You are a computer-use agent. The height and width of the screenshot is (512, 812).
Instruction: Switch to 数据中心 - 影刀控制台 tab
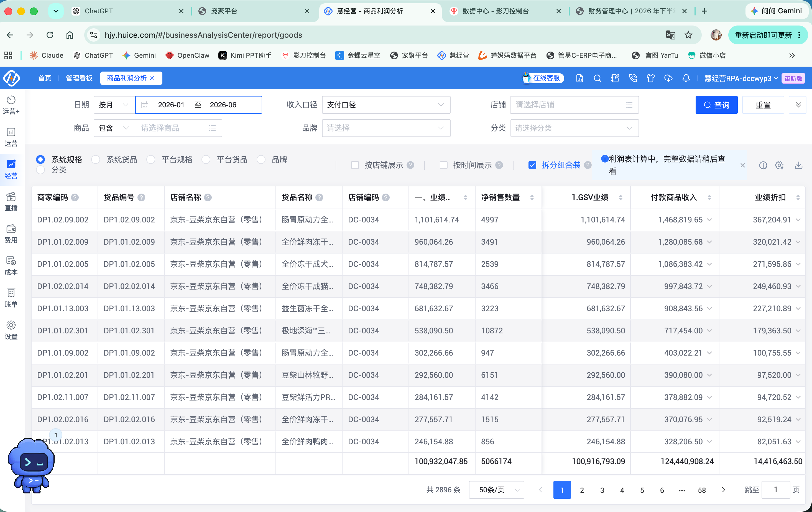click(x=505, y=11)
